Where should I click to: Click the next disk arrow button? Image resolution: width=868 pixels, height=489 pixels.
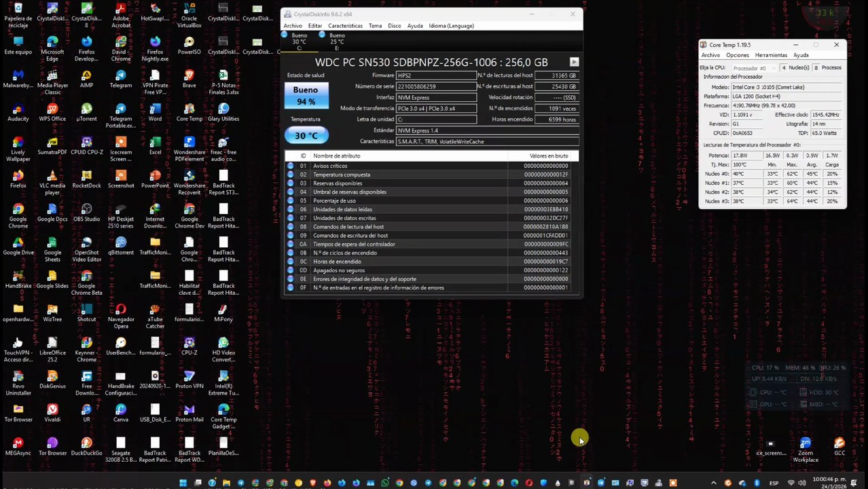(574, 62)
